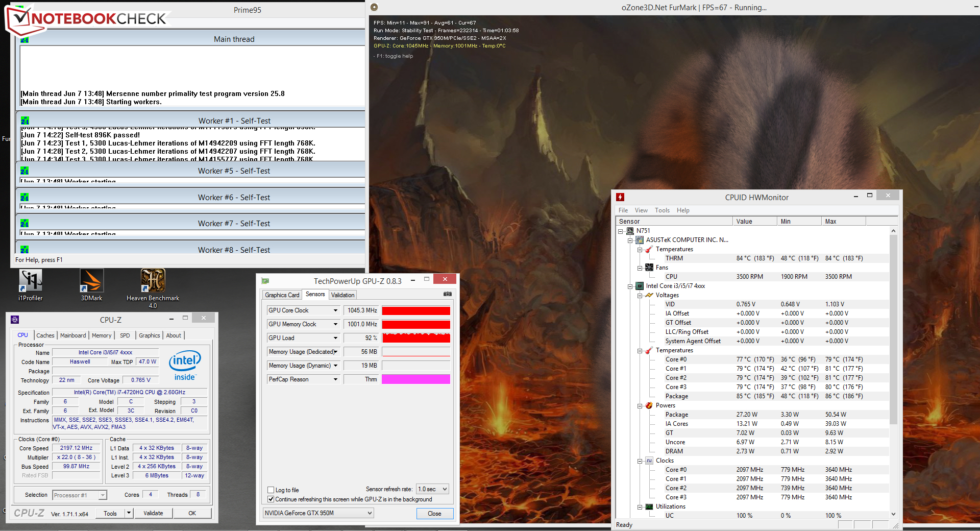
Task: Open the NVIDIA GeForce GTX 950M selector
Action: point(318,513)
